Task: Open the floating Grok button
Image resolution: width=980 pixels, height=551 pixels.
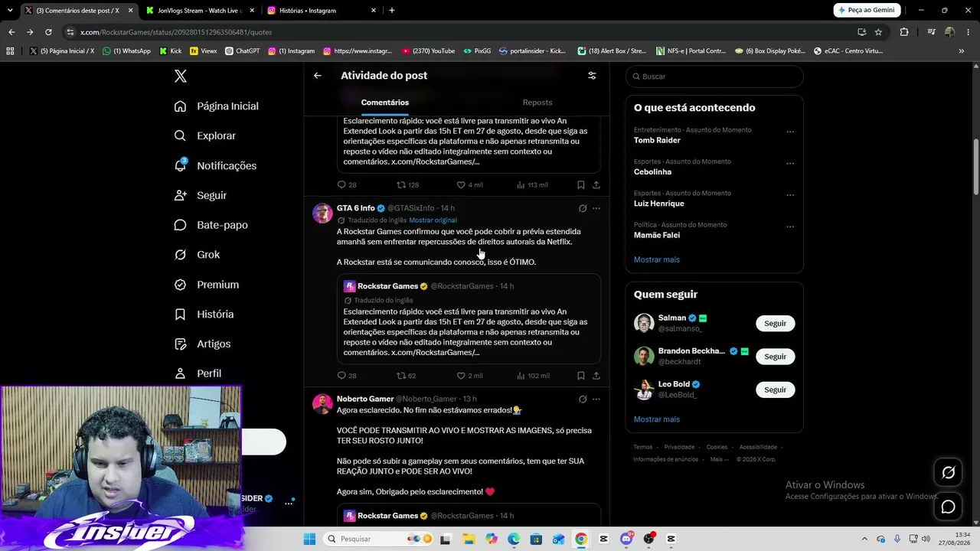Action: [949, 473]
